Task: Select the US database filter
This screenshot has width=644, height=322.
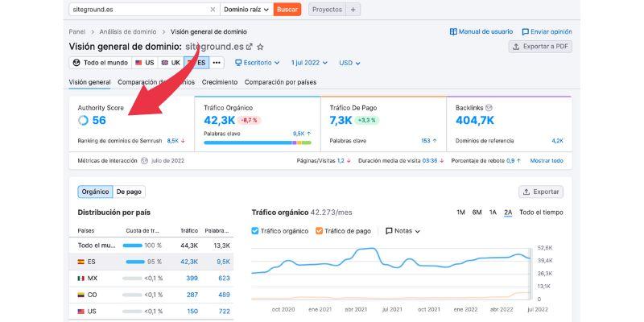Action: pyautogui.click(x=145, y=63)
